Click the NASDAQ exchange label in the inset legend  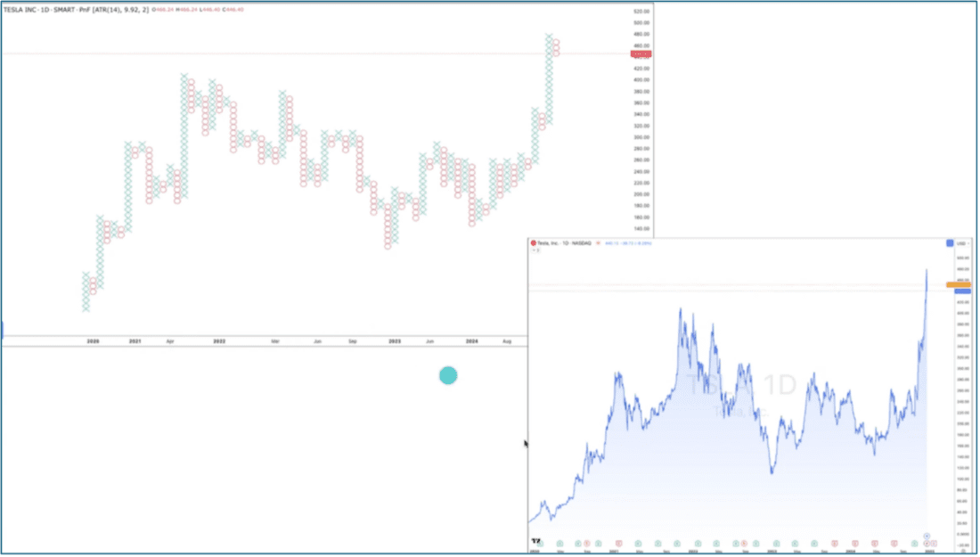(x=582, y=243)
